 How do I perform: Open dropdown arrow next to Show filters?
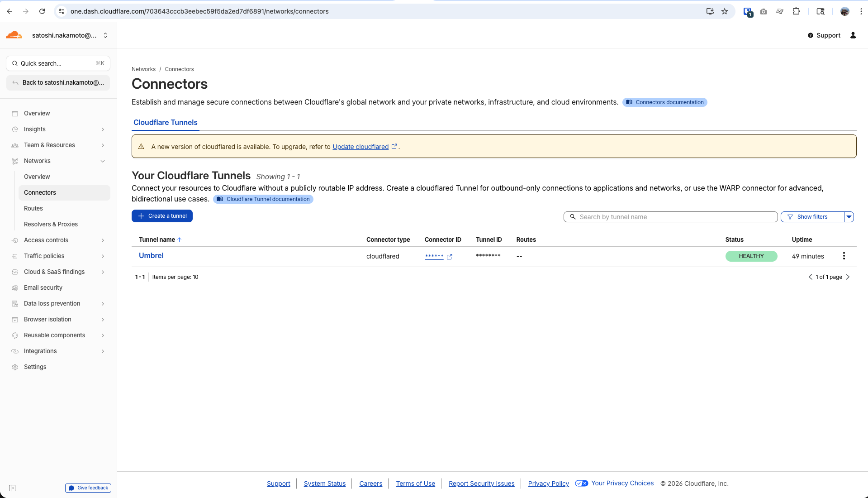(x=849, y=217)
